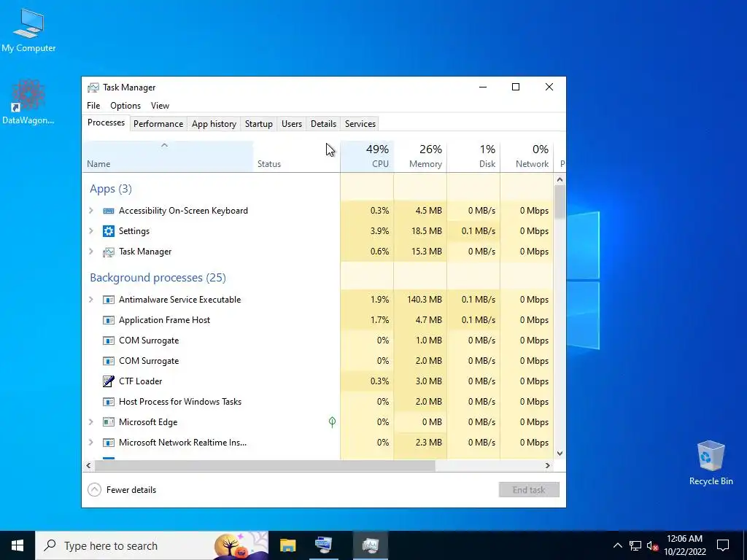
Task: Click the network tray icon
Action: pyautogui.click(x=635, y=545)
